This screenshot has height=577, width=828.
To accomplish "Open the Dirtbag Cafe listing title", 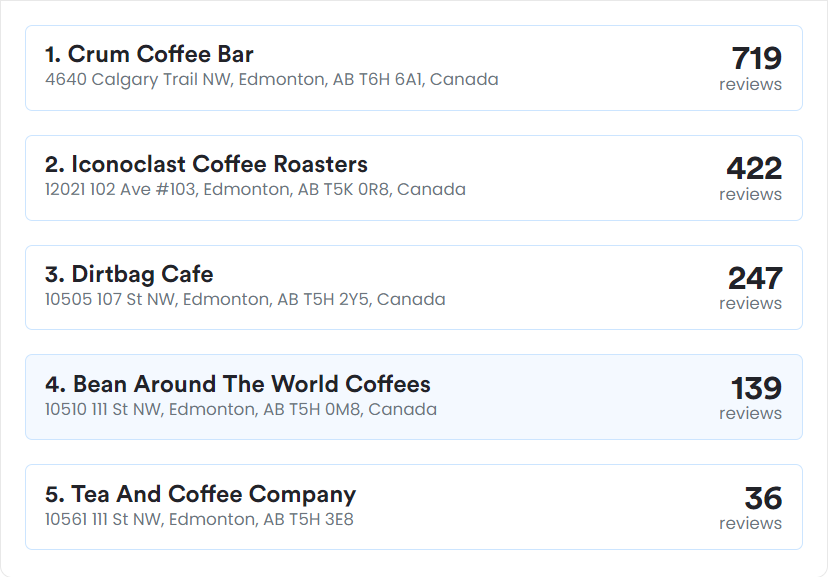I will click(129, 274).
